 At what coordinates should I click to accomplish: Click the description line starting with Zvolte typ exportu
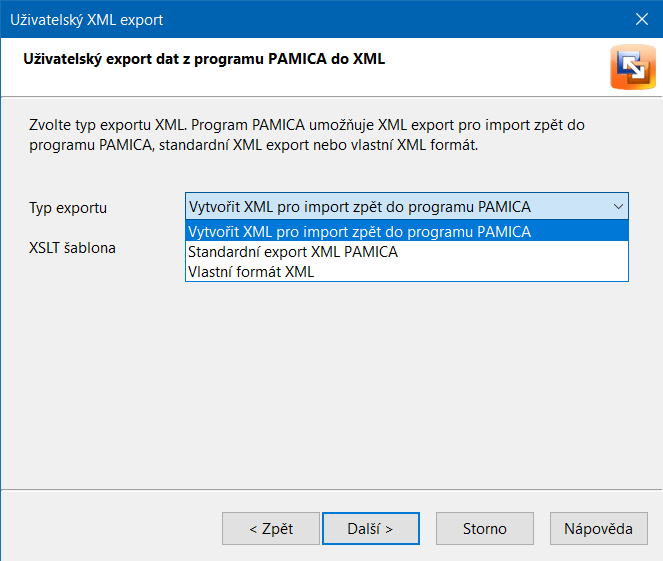[307, 125]
